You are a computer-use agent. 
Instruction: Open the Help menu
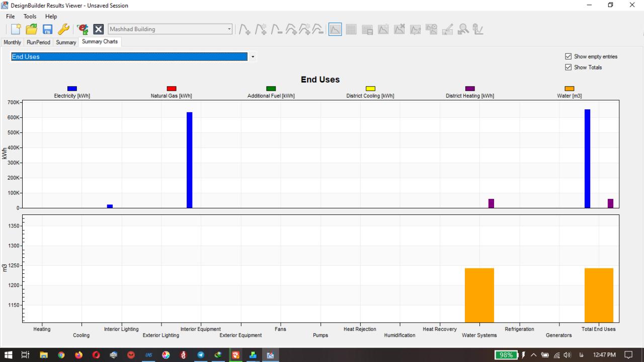tap(51, 17)
